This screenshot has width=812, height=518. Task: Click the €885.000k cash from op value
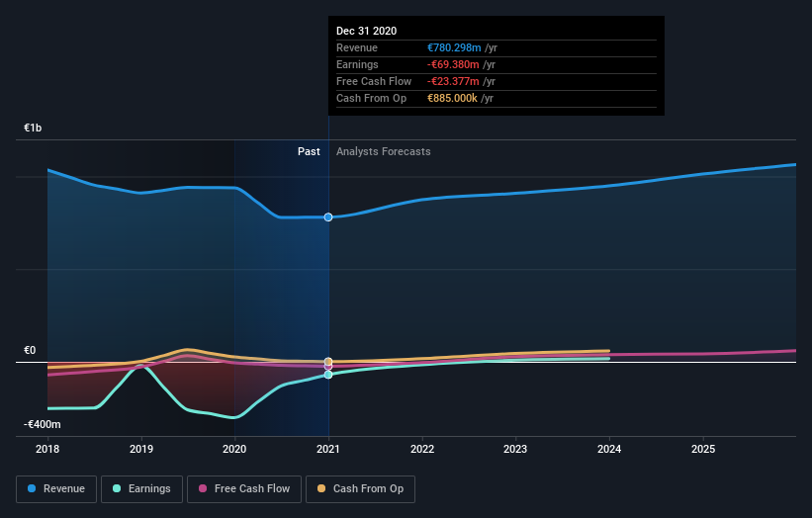[x=452, y=98]
